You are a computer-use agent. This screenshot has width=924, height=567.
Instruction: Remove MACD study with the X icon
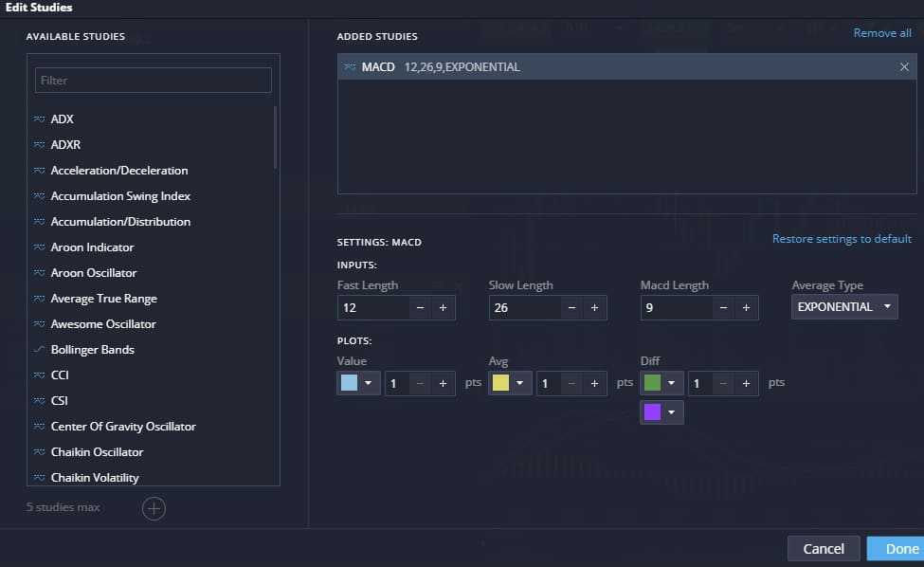(904, 67)
